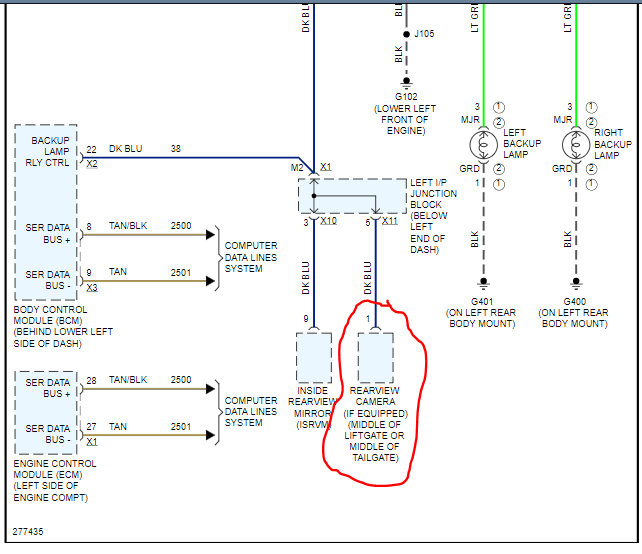This screenshot has width=642, height=554.
Task: Click the M2 label at junction block
Action: tap(297, 167)
